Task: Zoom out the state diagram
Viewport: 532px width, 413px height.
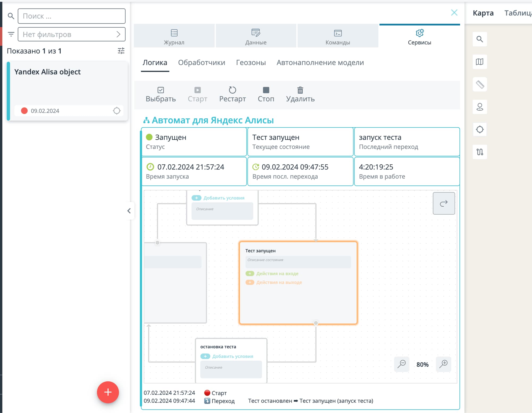Action: (x=401, y=364)
